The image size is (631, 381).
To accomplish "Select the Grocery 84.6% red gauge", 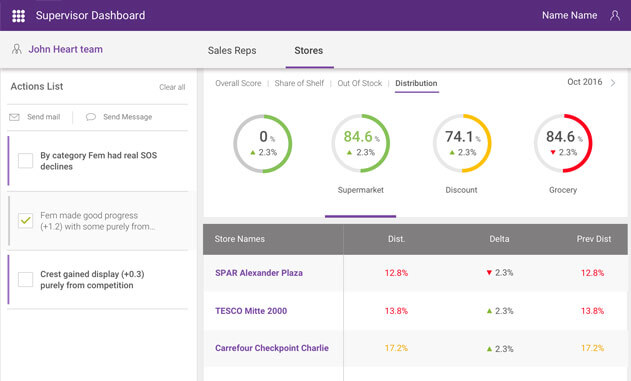I will pyautogui.click(x=563, y=143).
